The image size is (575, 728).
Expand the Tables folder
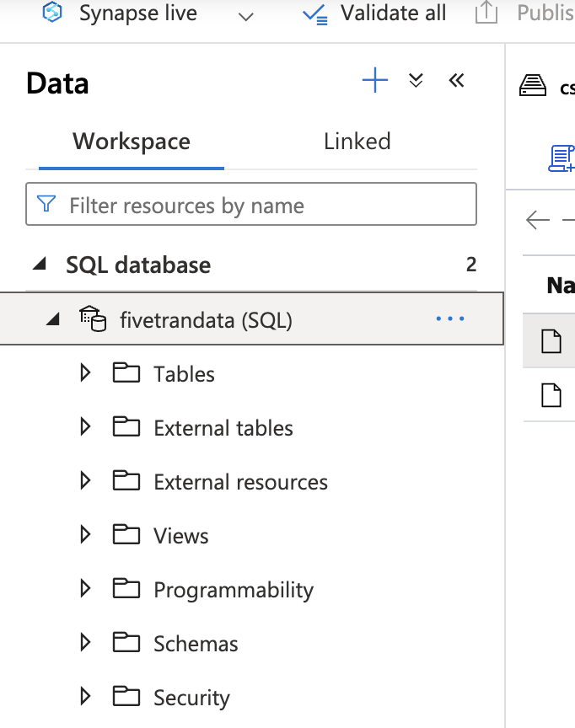click(x=85, y=372)
